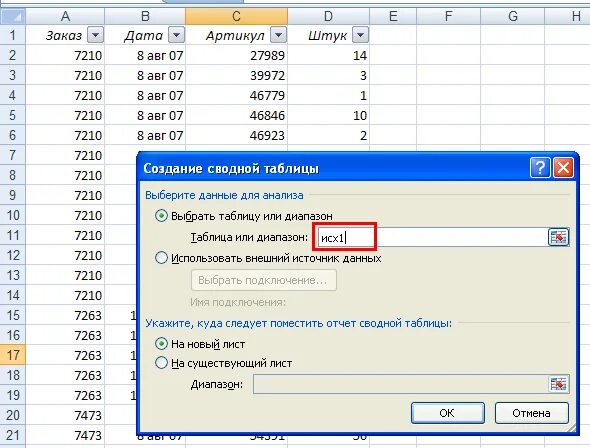Click into 'Таблица или диапазон' input containing исх1
Image resolution: width=590 pixels, height=448 pixels.
432,237
